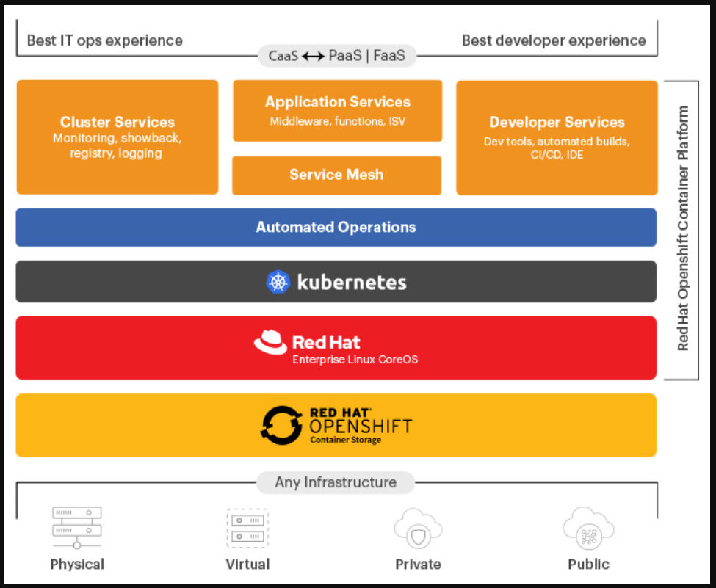This screenshot has height=588, width=716.
Task: Click the double-headed arrow between CaaS and PaaS
Action: coord(313,56)
